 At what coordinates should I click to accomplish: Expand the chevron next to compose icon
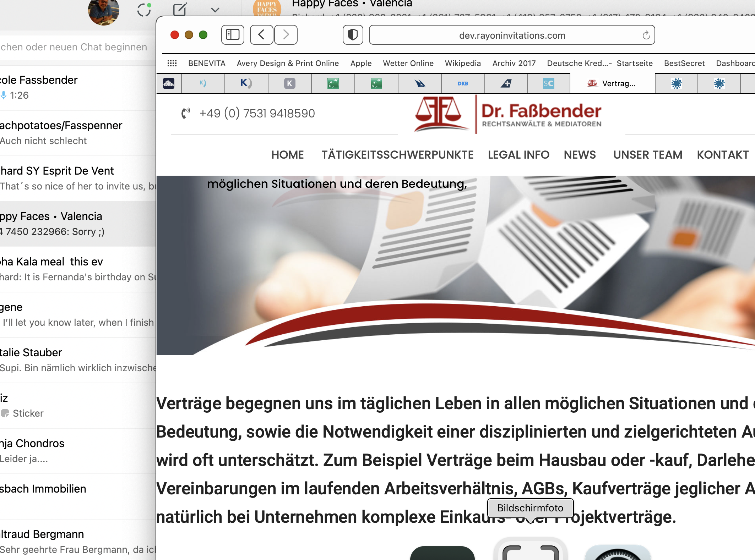215,10
